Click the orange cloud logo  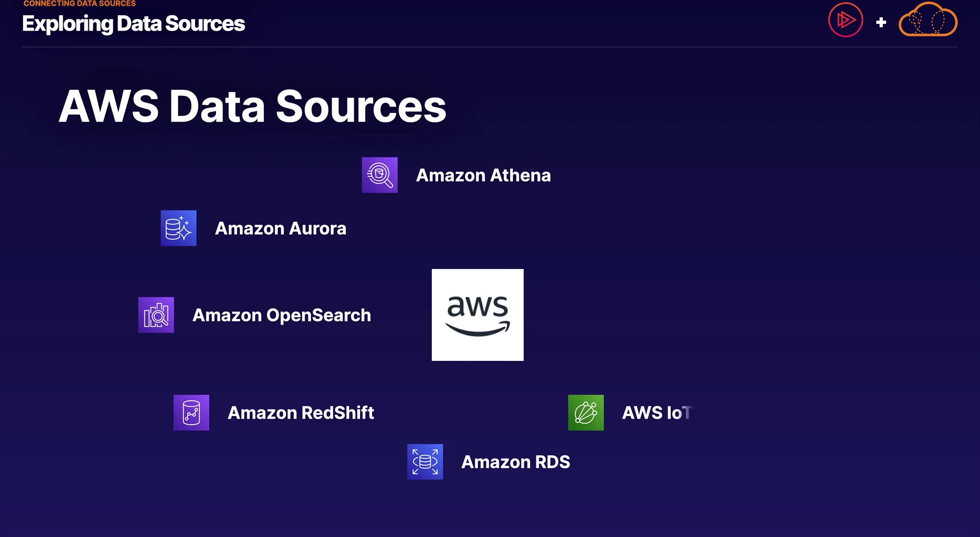pos(927,20)
